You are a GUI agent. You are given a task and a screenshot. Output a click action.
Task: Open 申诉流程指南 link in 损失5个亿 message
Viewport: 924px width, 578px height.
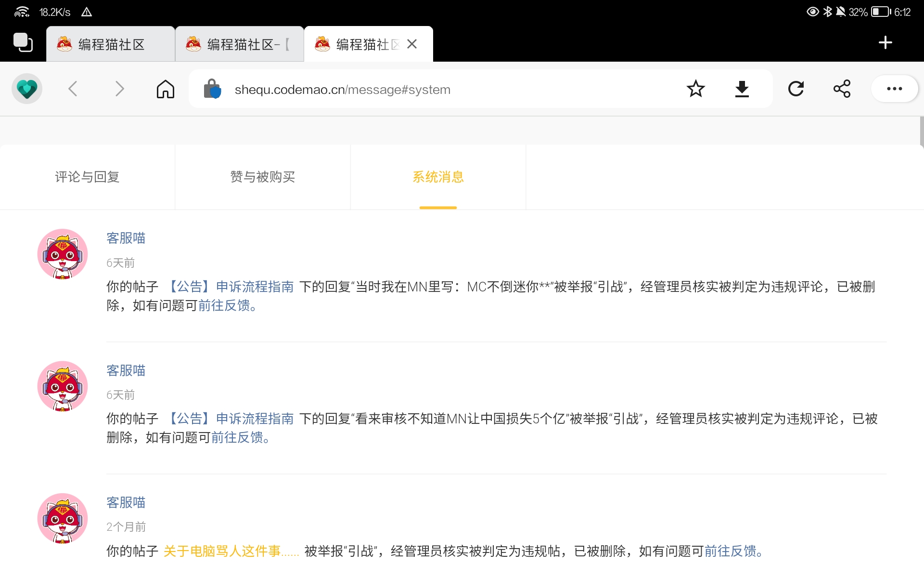(x=230, y=419)
